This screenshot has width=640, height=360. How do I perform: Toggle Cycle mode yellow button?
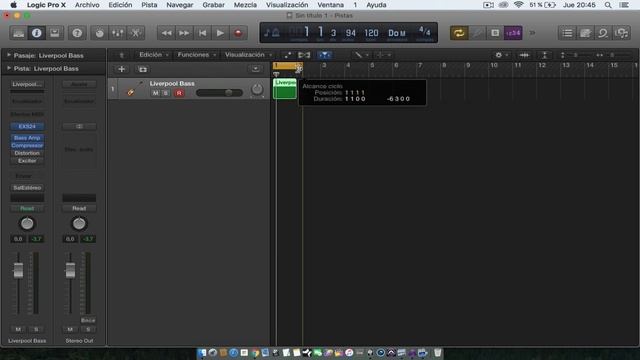click(459, 33)
